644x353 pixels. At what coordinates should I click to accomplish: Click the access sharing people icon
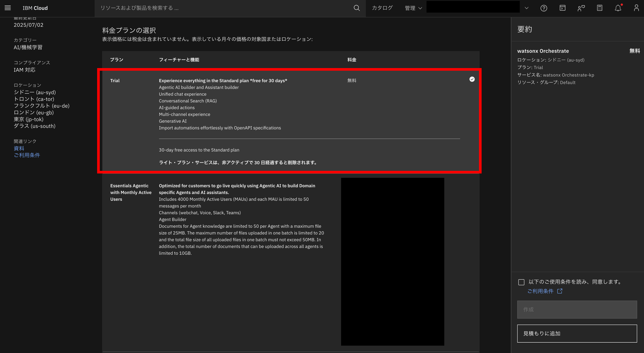pos(581,8)
